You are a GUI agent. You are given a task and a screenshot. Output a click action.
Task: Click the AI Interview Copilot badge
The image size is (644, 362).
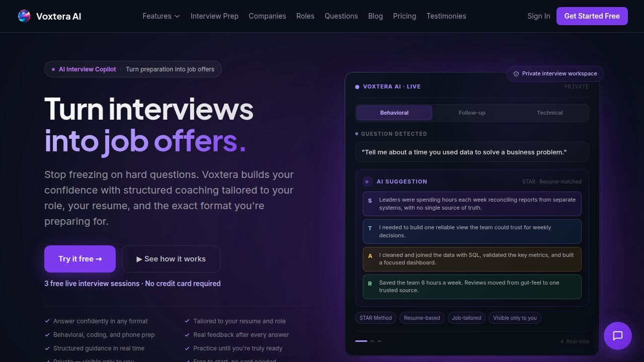click(x=133, y=69)
